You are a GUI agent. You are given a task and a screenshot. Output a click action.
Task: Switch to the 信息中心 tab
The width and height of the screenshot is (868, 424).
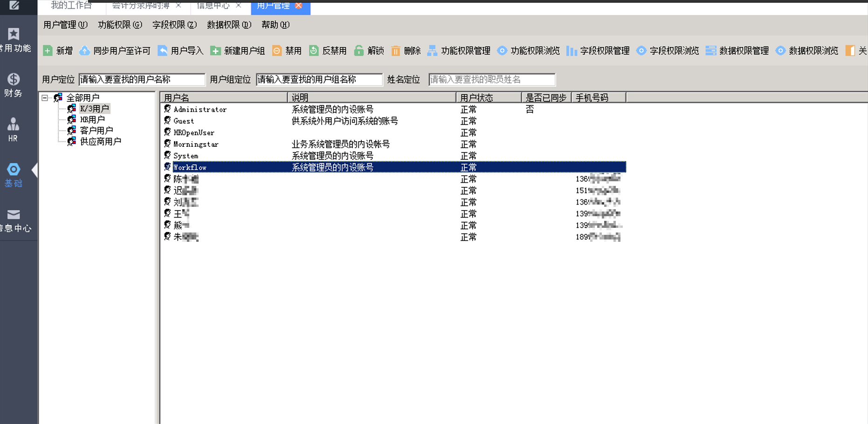tap(213, 6)
